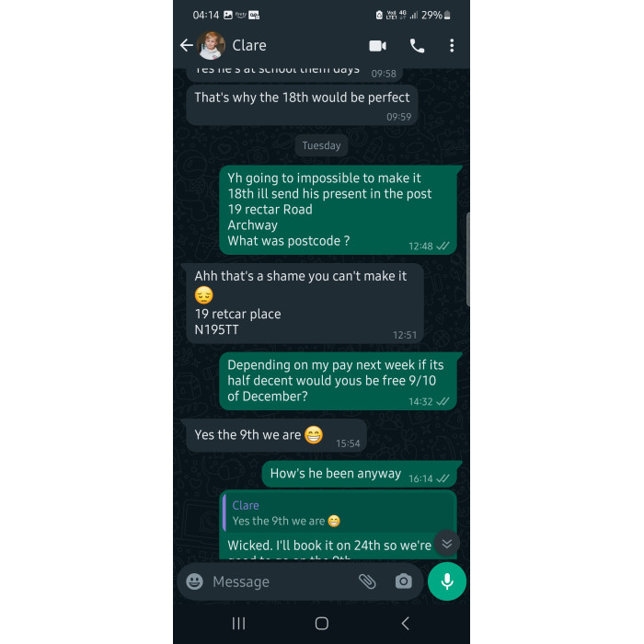Open Clare's profile picture

pyautogui.click(x=211, y=46)
